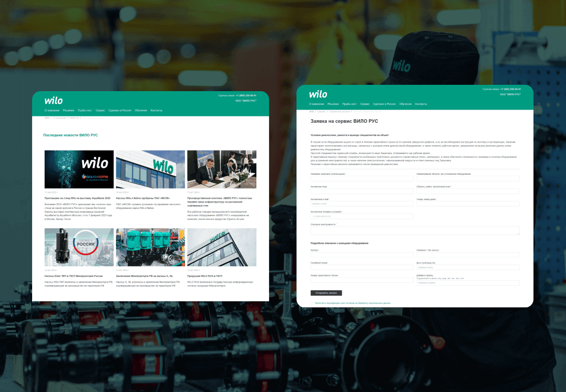Click the 'Описание неисправности' text area
Image resolution: width=566 pixels, height=392 pixels.
pyautogui.click(x=415, y=230)
